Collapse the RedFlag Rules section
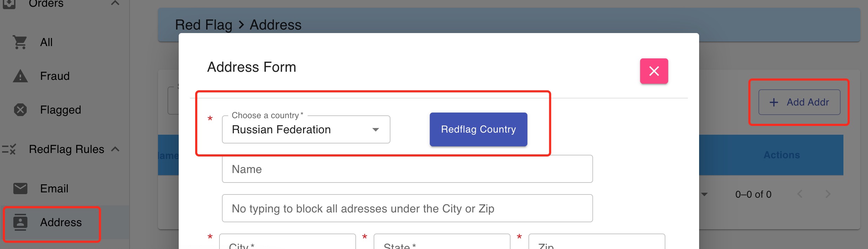This screenshot has height=249, width=868. tap(115, 149)
